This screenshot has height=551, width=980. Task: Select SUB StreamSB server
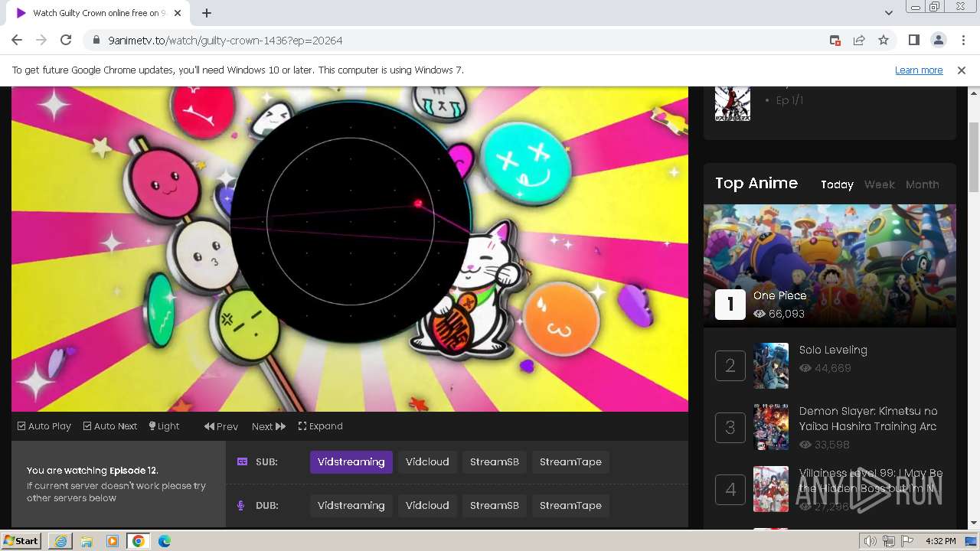click(495, 462)
